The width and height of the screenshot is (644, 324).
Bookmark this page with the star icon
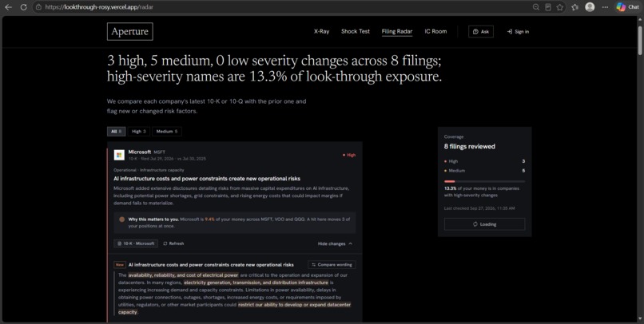click(560, 7)
